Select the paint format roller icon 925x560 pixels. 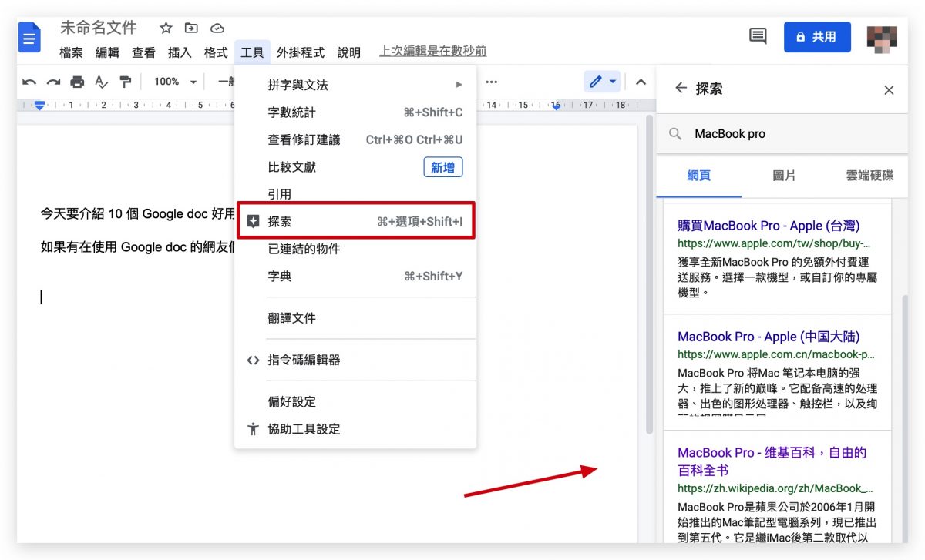(125, 82)
